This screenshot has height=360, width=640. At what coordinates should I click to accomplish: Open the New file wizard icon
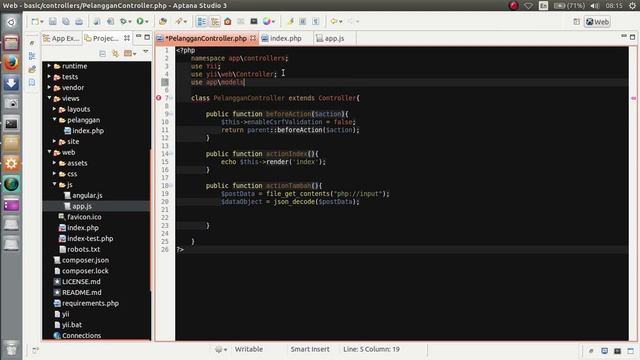click(x=35, y=22)
